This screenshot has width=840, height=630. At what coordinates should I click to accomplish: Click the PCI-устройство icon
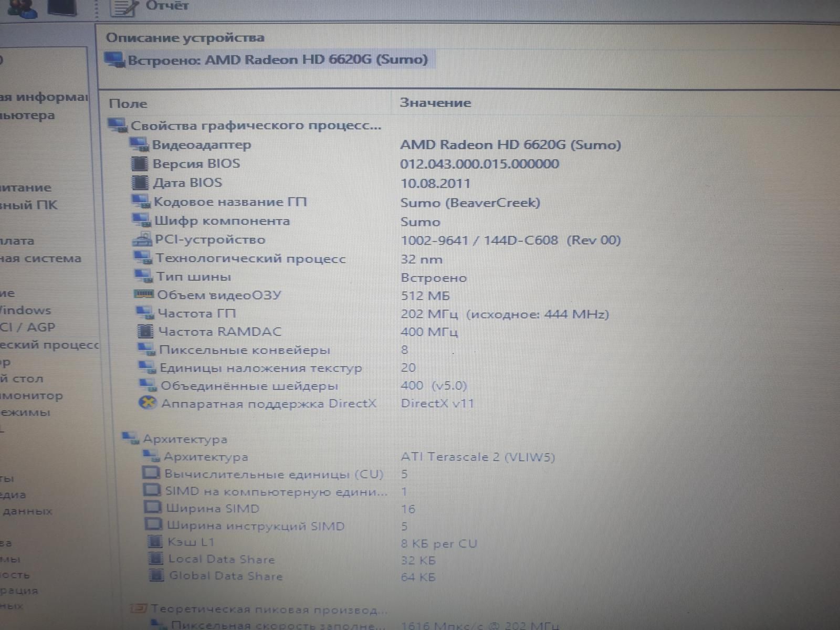142,240
